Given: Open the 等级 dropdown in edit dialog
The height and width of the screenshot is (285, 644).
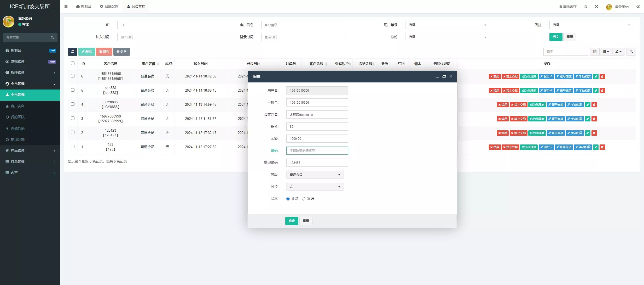Looking at the screenshot, I should [315, 175].
